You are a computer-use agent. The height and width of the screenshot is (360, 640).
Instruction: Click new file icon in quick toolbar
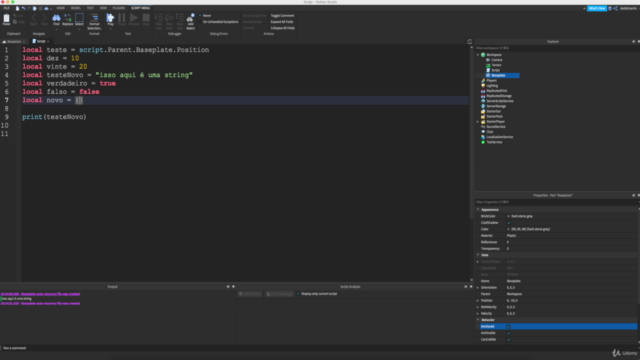point(17,8)
